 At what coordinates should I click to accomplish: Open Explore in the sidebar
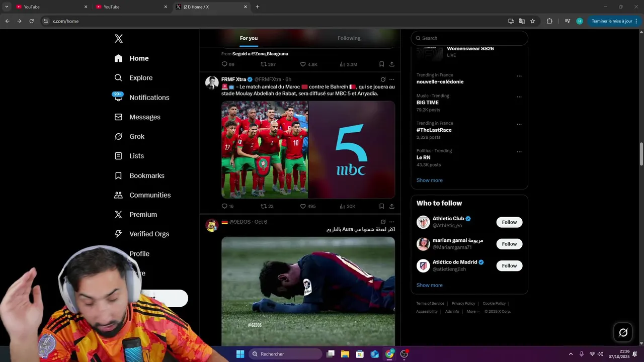[133, 78]
